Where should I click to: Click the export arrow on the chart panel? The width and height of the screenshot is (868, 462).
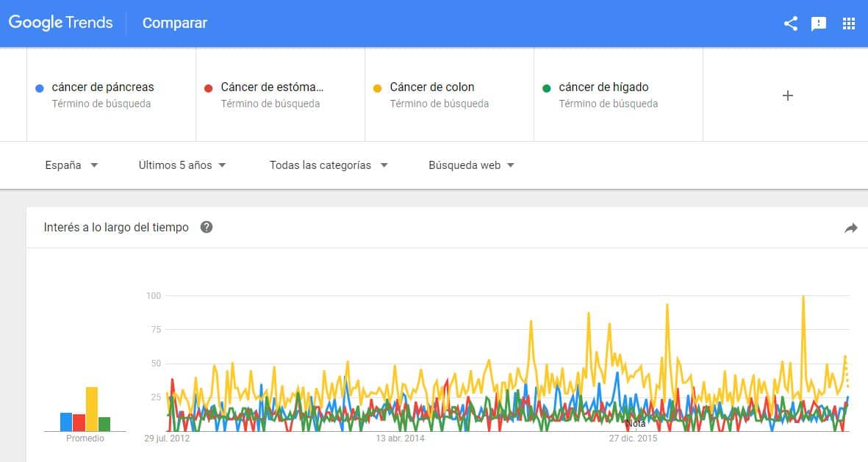(x=851, y=228)
